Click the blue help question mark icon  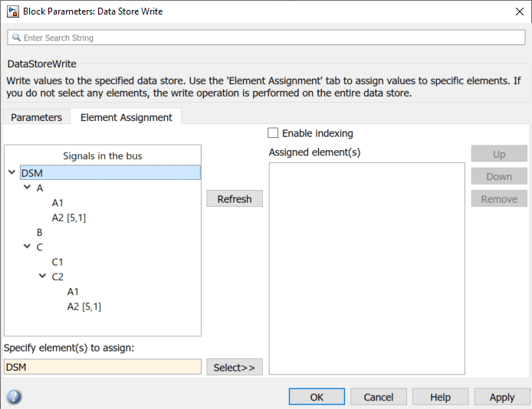coord(14,397)
